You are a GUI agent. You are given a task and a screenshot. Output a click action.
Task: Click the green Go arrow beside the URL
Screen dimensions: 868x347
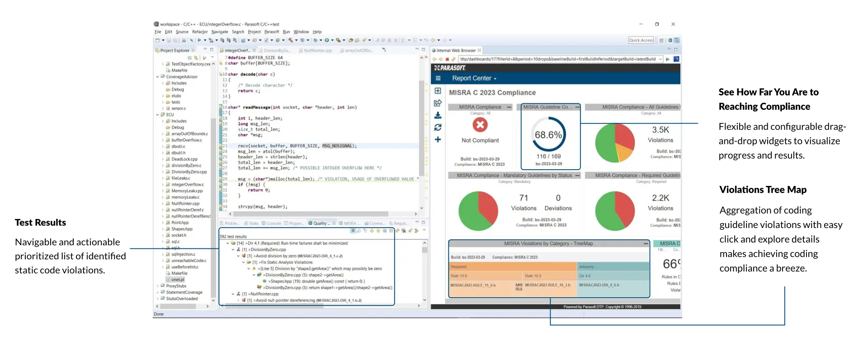(x=668, y=59)
